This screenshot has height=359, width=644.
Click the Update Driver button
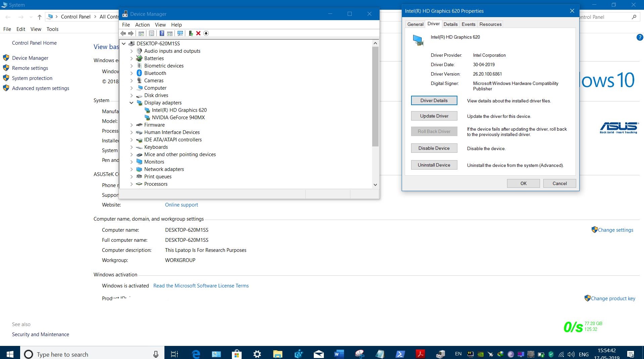click(434, 116)
